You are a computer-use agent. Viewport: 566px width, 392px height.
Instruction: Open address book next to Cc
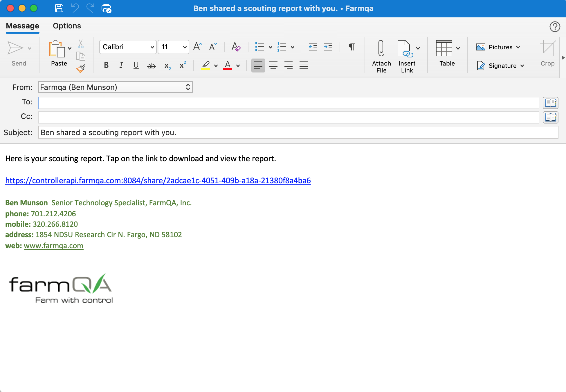551,117
